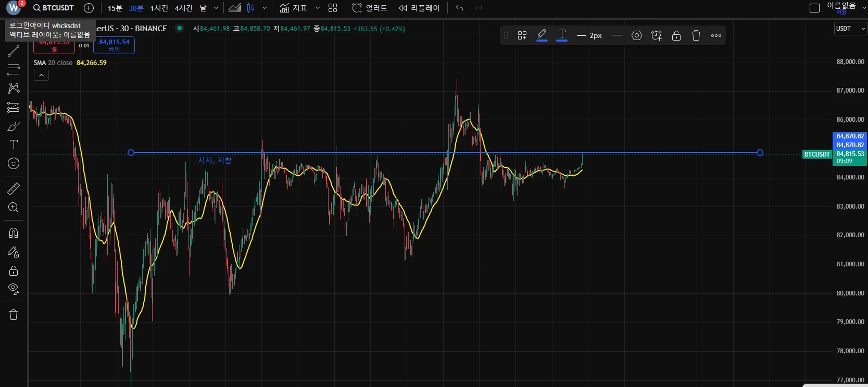
Task: Hide all drawings with eye icon
Action: 14,289
